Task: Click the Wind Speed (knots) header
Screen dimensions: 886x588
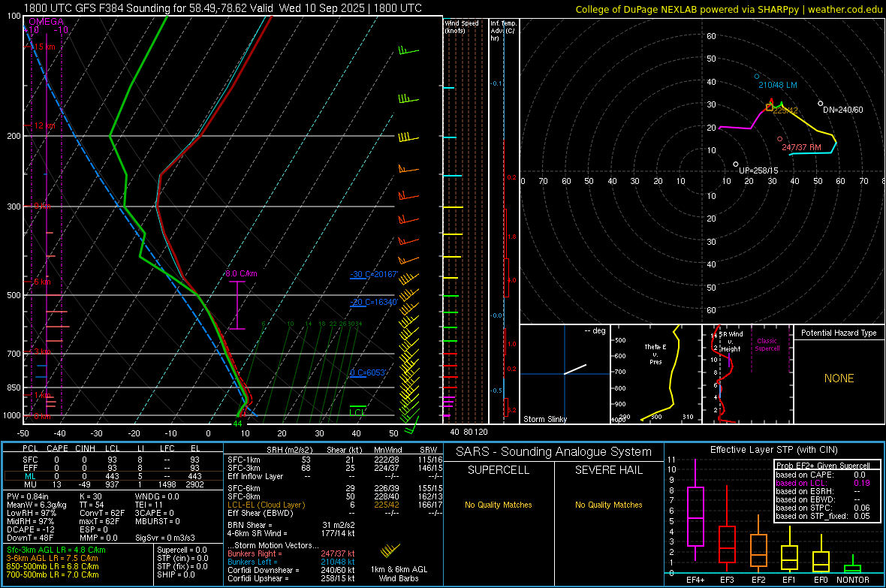Action: click(462, 26)
